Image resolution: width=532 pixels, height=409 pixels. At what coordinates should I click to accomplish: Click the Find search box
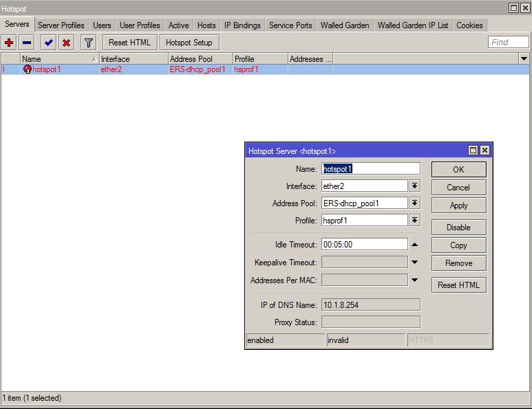(x=508, y=43)
